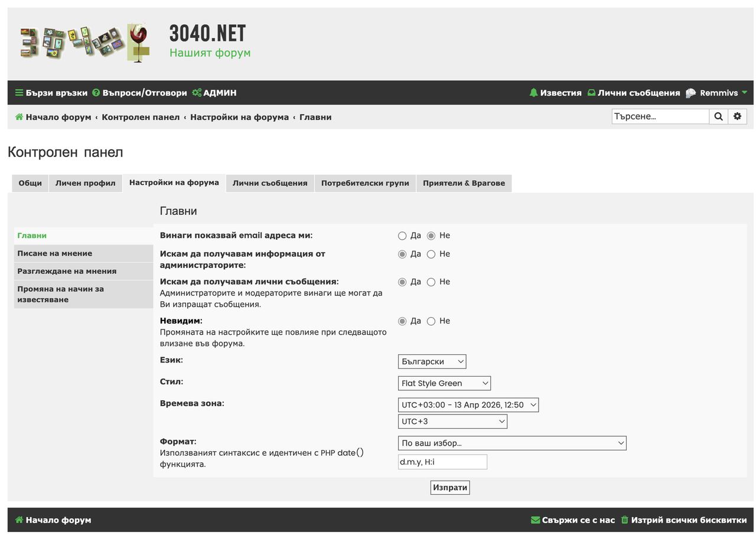Click the home icon in the footer
The height and width of the screenshot is (539, 756).
pos(19,520)
